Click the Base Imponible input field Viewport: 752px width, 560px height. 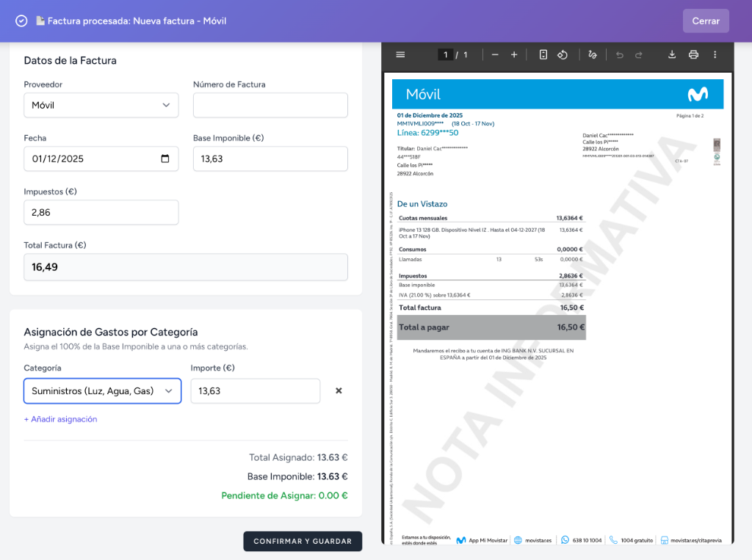point(270,159)
